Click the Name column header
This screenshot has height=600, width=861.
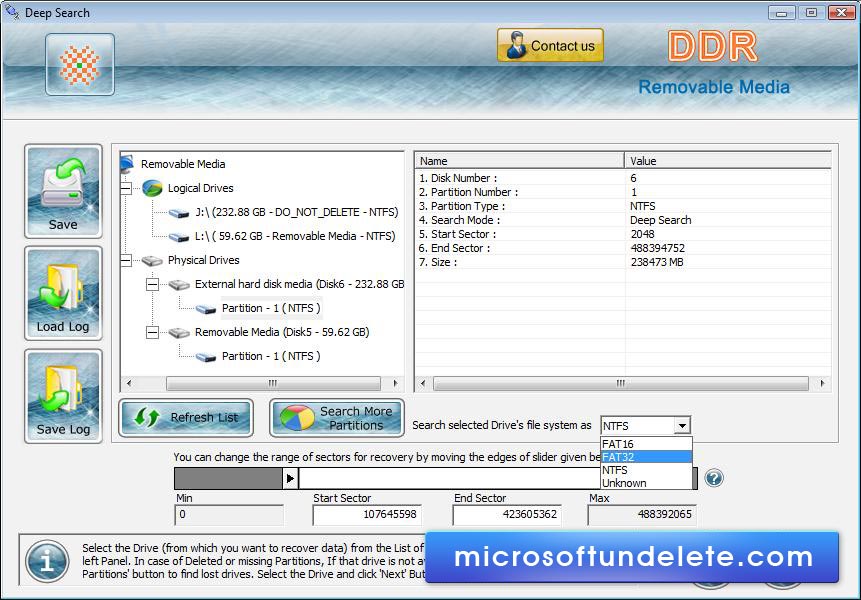point(519,161)
